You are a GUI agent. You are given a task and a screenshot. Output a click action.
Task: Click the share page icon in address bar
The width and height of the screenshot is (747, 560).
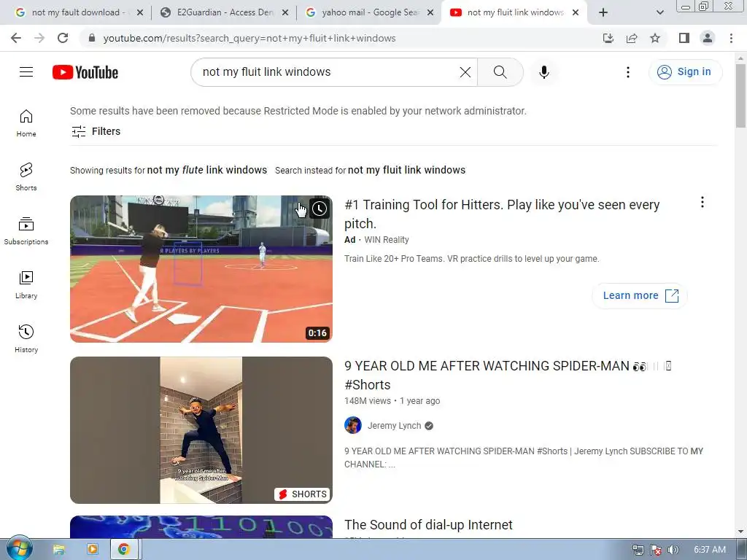632,38
